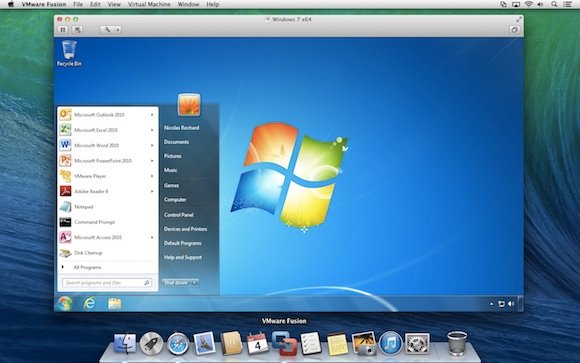This screenshot has width=580, height=363.
Task: Open Safari from the Dock
Action: (x=178, y=344)
